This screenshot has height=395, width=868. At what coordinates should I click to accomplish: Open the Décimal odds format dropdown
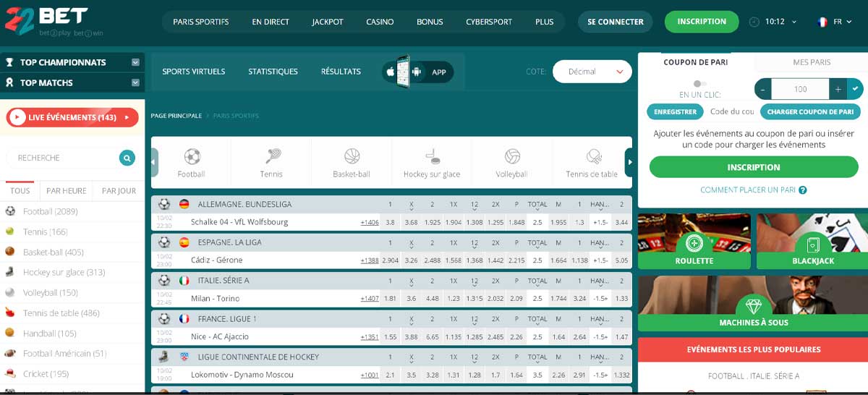(x=592, y=72)
